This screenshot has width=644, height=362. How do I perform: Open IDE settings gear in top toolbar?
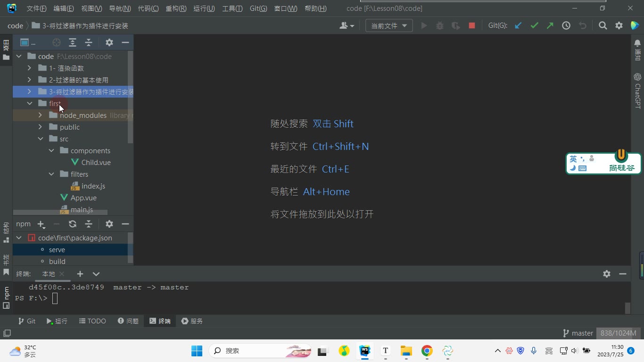pyautogui.click(x=619, y=26)
